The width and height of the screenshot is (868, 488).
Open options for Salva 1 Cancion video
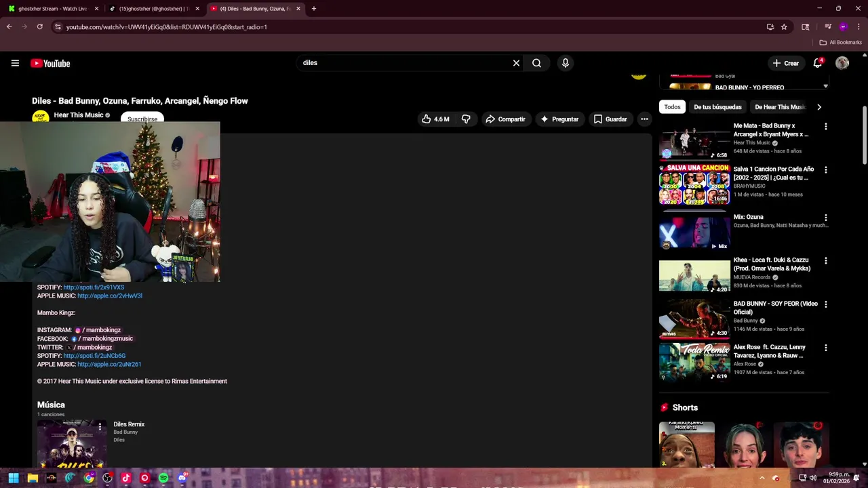(x=825, y=170)
